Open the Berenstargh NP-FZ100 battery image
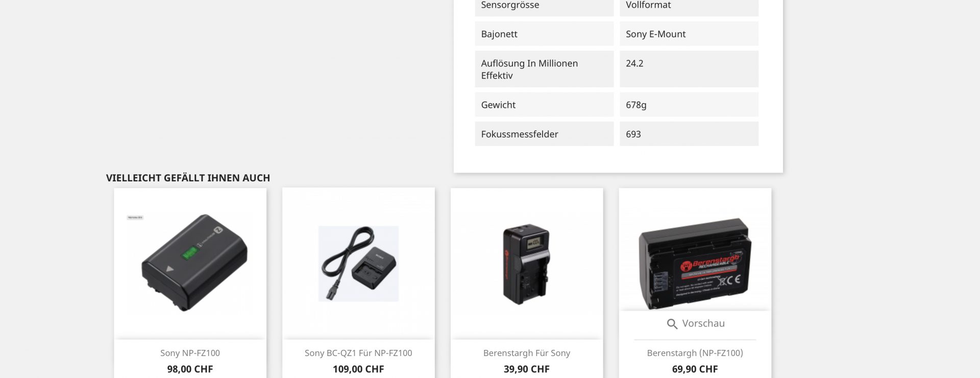This screenshot has height=378, width=980. (x=695, y=264)
